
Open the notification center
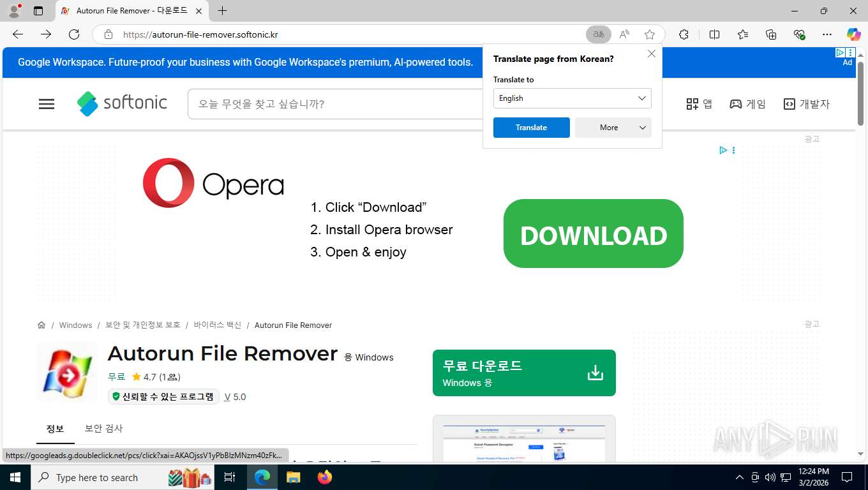coord(847,477)
